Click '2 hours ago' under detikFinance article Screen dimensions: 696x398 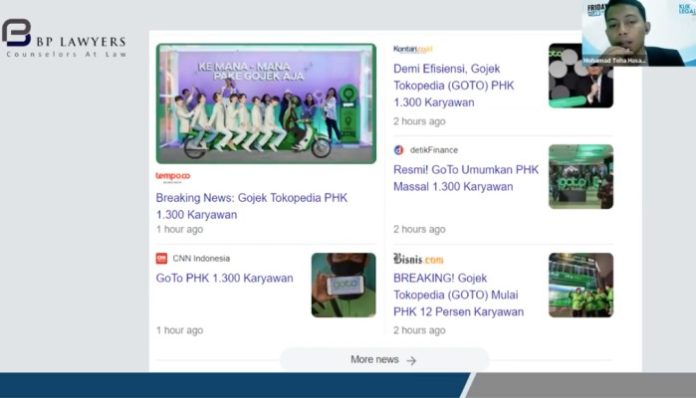point(419,229)
